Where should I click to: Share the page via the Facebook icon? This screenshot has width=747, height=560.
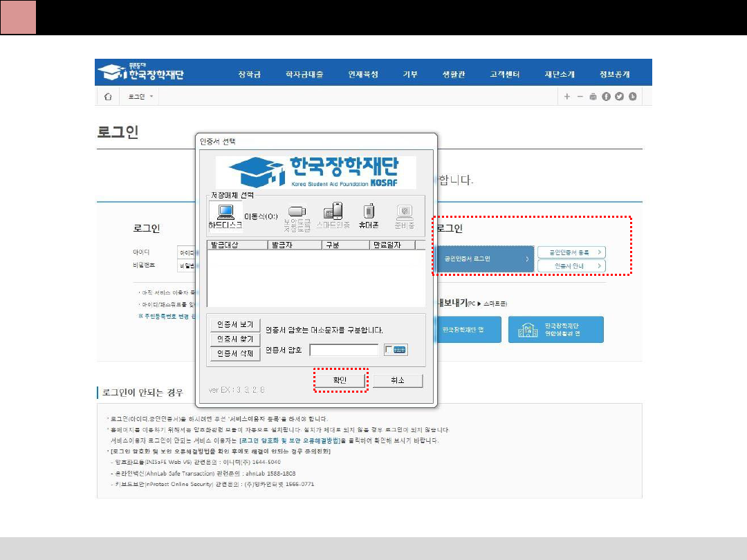coord(606,97)
